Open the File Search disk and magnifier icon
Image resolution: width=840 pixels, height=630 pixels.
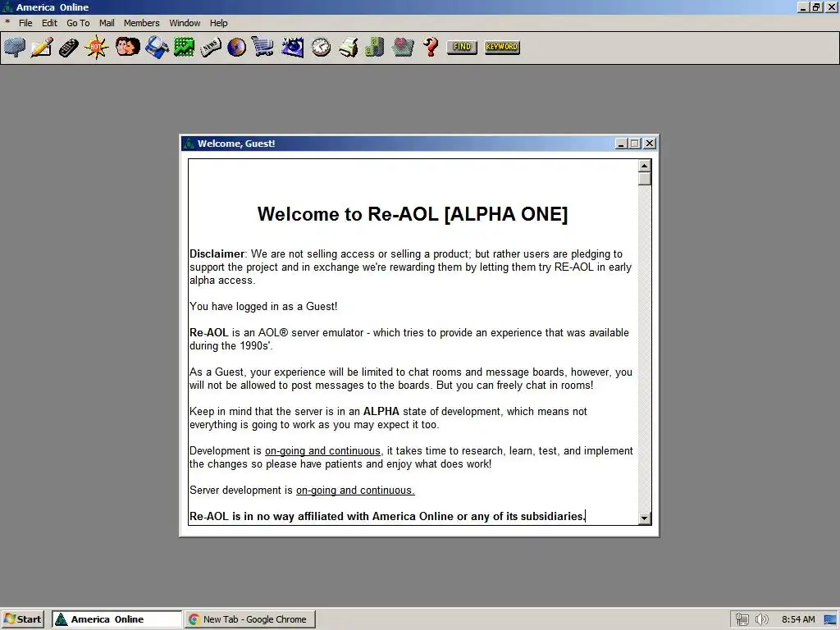point(157,47)
